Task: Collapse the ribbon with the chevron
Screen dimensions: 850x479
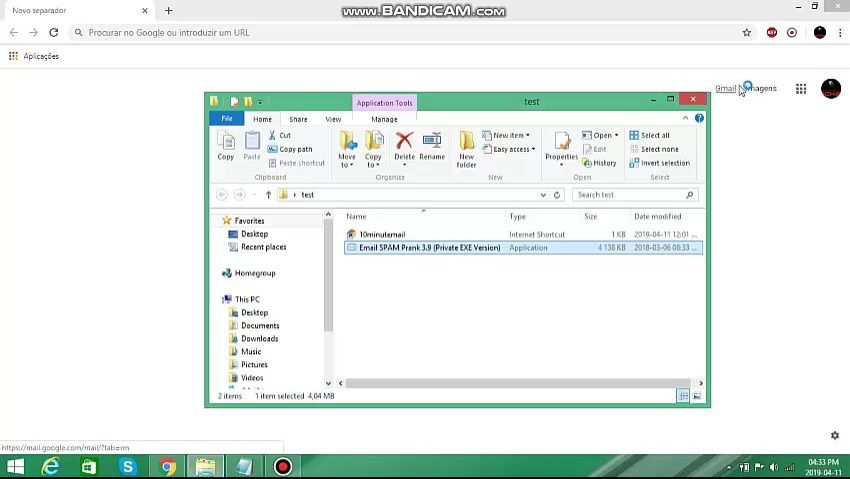Action: [x=685, y=118]
